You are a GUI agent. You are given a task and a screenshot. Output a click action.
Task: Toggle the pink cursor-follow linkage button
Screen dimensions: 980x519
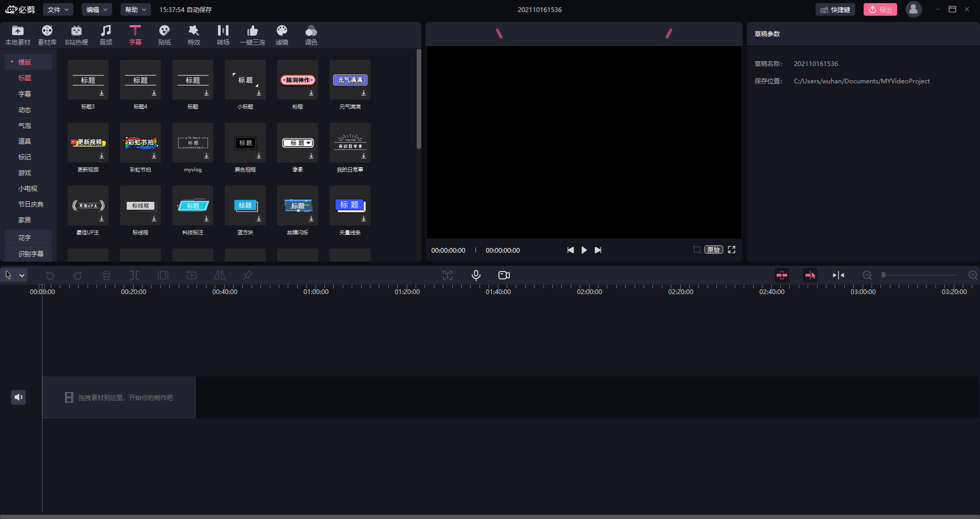[810, 275]
